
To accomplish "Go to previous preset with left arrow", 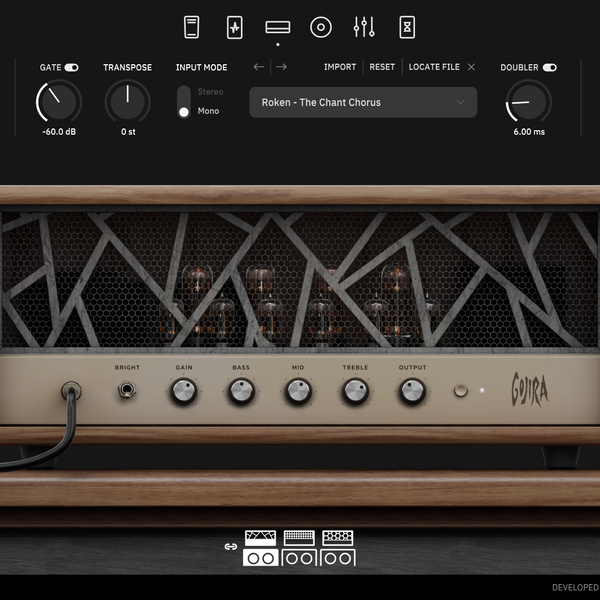I will tap(259, 67).
